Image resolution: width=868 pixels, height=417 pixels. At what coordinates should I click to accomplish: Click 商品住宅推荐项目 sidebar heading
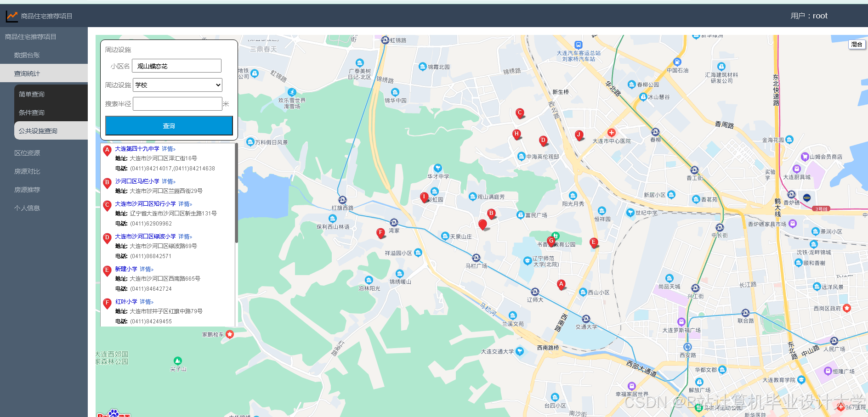coord(30,37)
